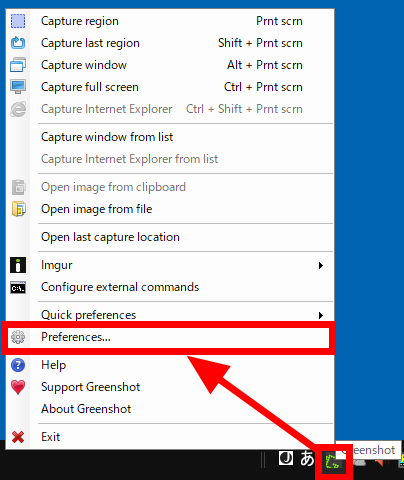The height and width of the screenshot is (480, 404).
Task: Click the blue Help question mark icon
Action: 18,365
